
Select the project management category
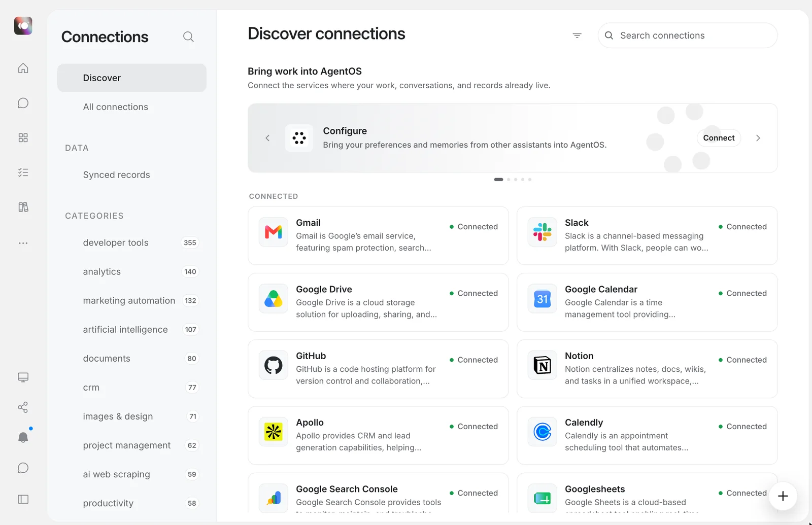(132, 445)
